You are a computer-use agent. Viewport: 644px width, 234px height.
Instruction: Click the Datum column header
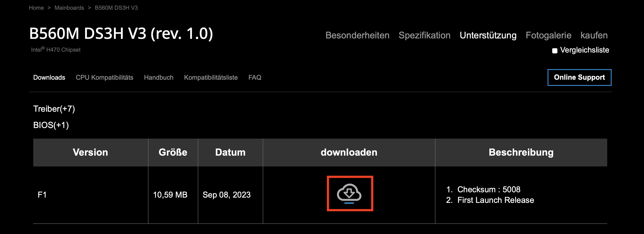pyautogui.click(x=230, y=152)
